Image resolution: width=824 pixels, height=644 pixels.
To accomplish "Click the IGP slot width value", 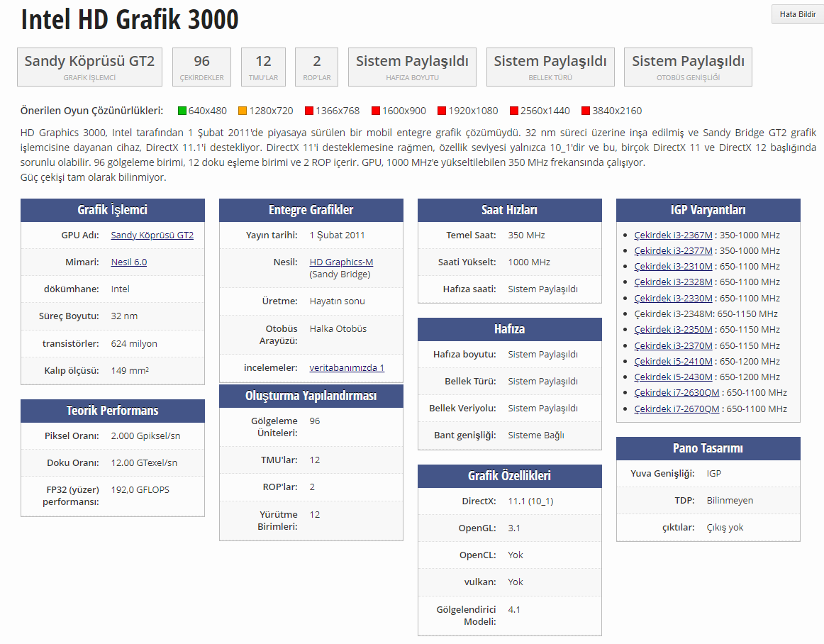I will point(714,473).
